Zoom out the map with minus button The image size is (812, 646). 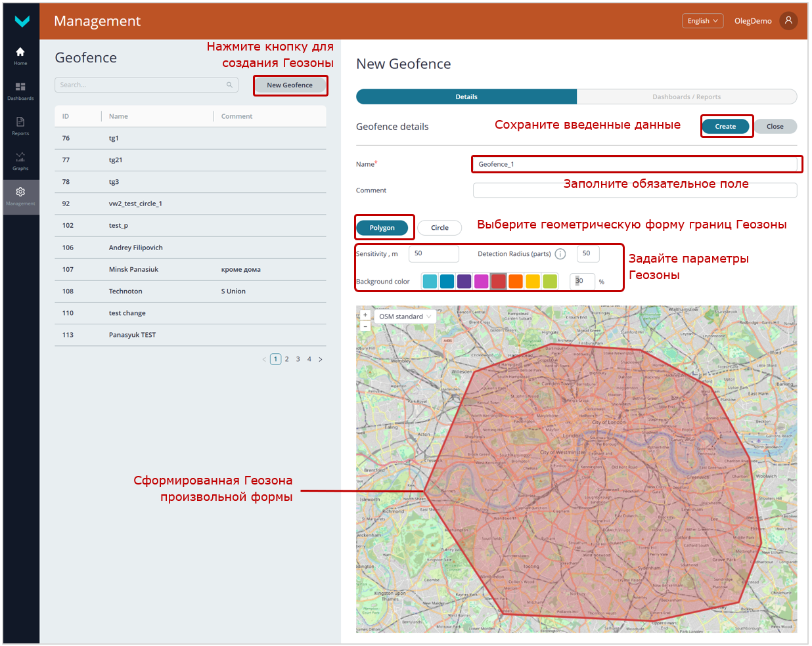(365, 326)
